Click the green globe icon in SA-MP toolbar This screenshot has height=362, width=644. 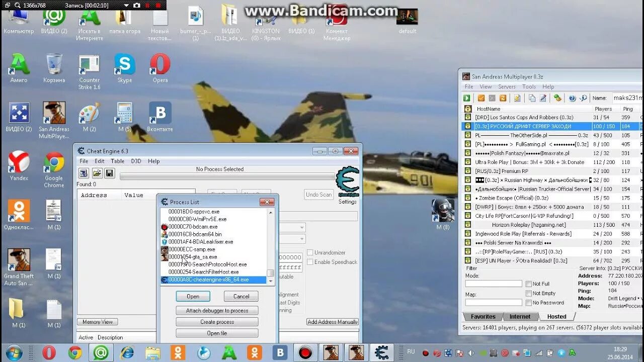coord(557,98)
